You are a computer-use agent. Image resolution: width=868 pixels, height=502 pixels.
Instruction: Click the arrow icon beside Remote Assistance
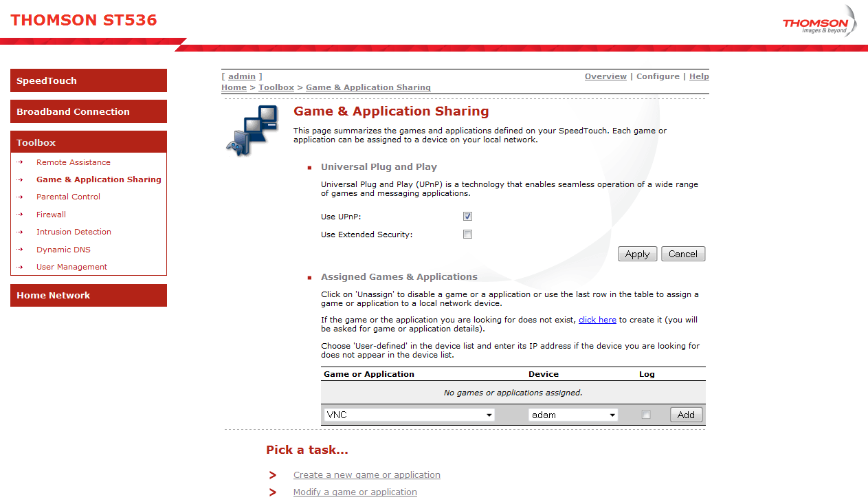click(20, 162)
